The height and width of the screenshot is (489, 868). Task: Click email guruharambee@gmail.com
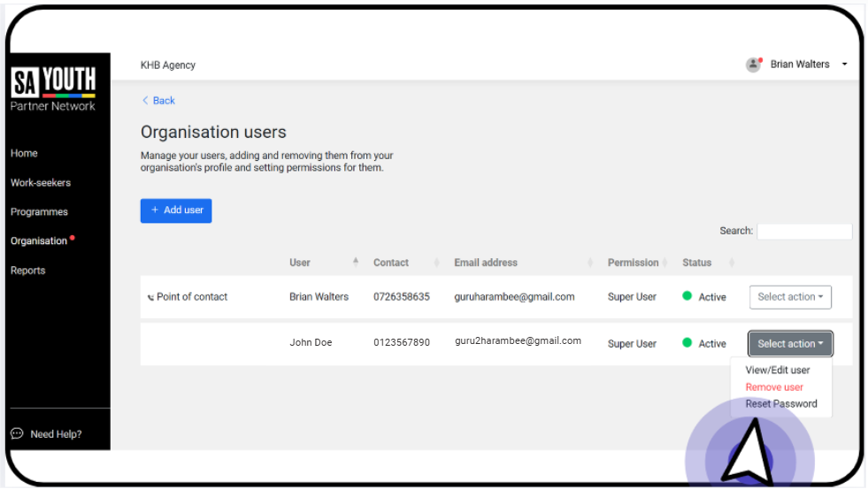point(514,296)
